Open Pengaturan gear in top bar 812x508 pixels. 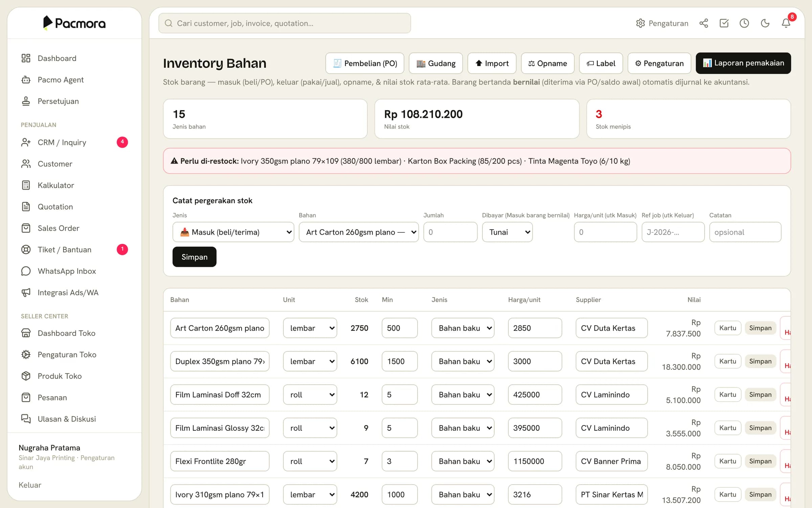tap(662, 23)
